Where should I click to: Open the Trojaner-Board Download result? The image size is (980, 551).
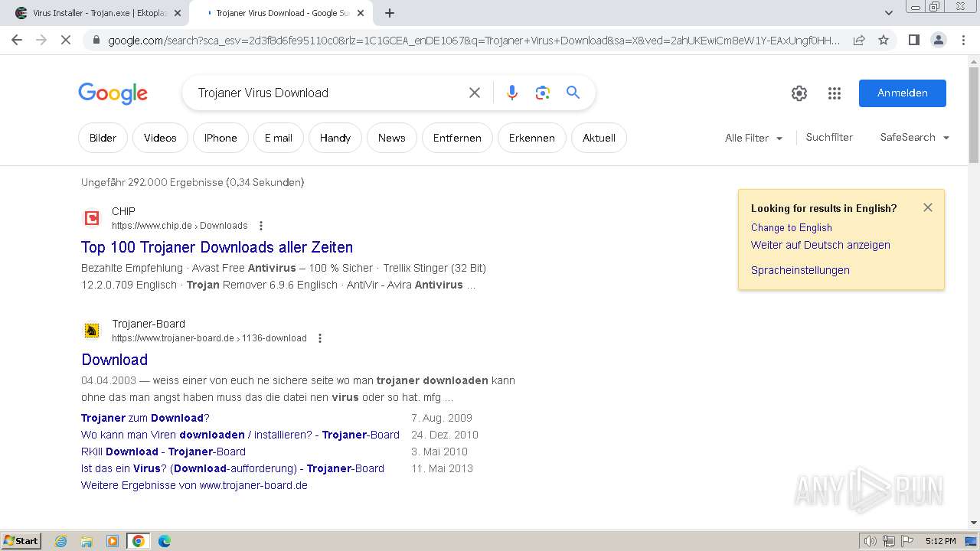click(114, 360)
